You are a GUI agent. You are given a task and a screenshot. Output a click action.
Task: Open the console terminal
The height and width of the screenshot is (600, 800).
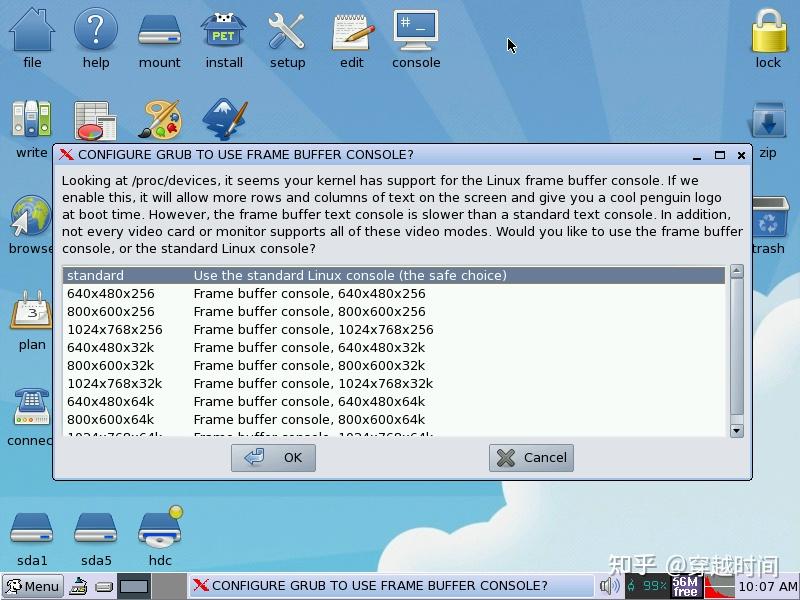point(416,35)
